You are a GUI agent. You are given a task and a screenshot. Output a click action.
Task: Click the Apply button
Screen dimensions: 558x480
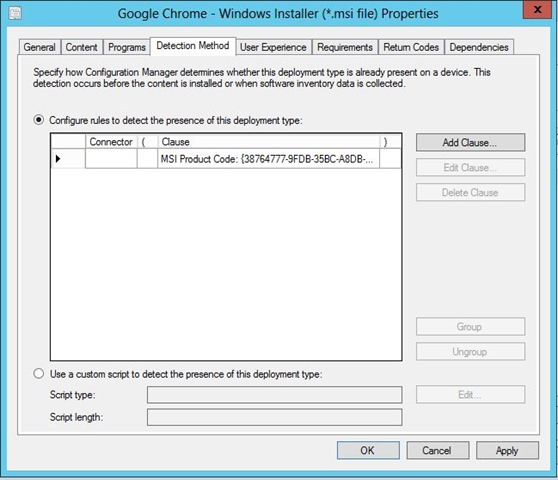click(x=507, y=450)
